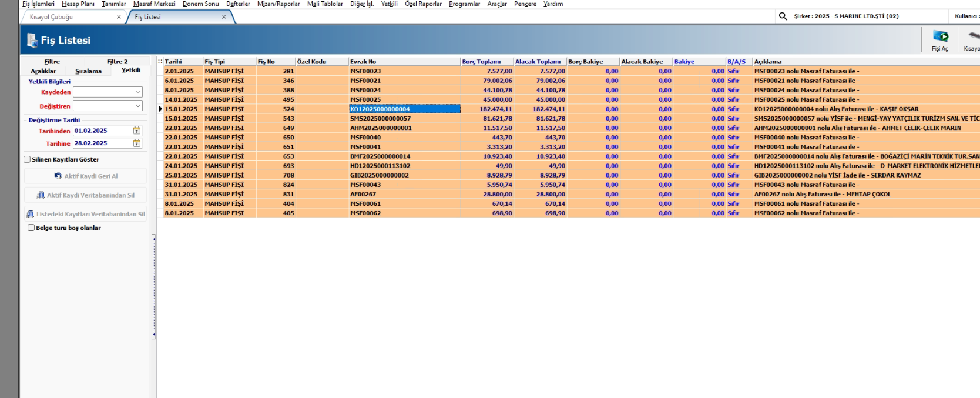
Task: Select Evrak No cell HD12025000113102
Action: coord(404,166)
